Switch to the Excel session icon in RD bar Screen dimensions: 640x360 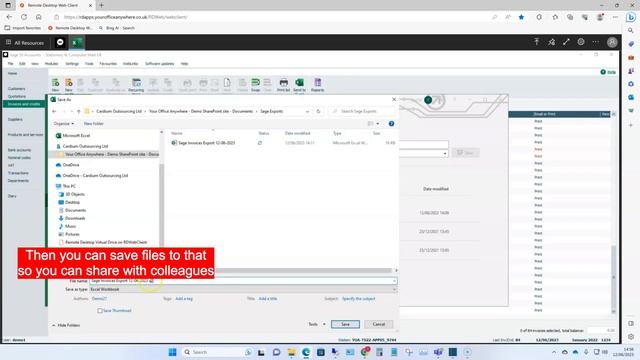[x=76, y=42]
